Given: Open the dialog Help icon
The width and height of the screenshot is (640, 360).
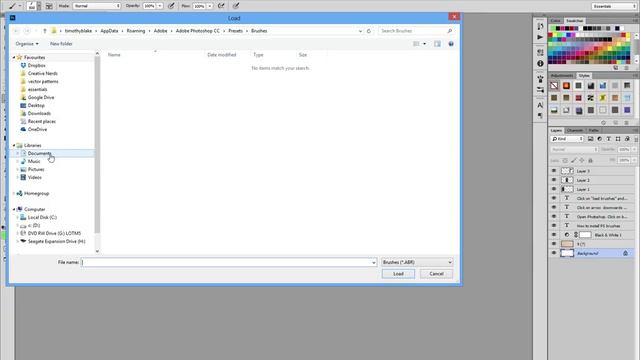Looking at the screenshot, I should [x=451, y=44].
